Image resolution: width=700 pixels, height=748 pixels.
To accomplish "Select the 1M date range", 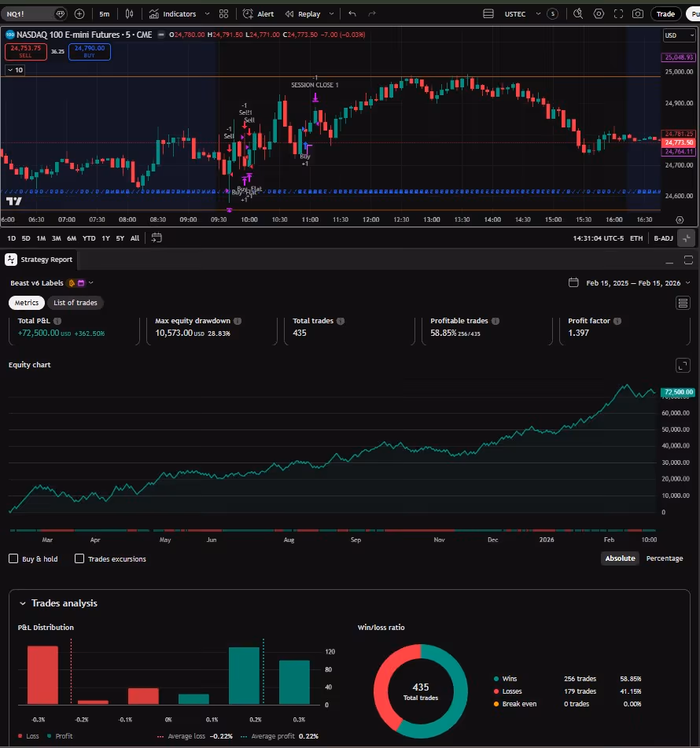I will [x=41, y=238].
